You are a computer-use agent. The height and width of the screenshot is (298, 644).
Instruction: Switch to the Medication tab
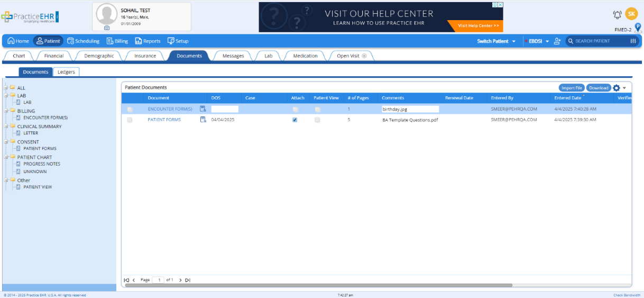click(306, 56)
